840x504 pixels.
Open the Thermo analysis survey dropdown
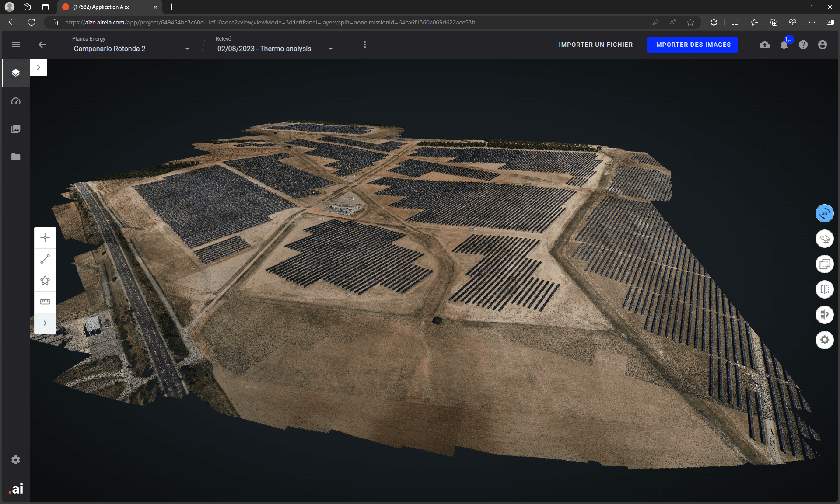coord(330,49)
